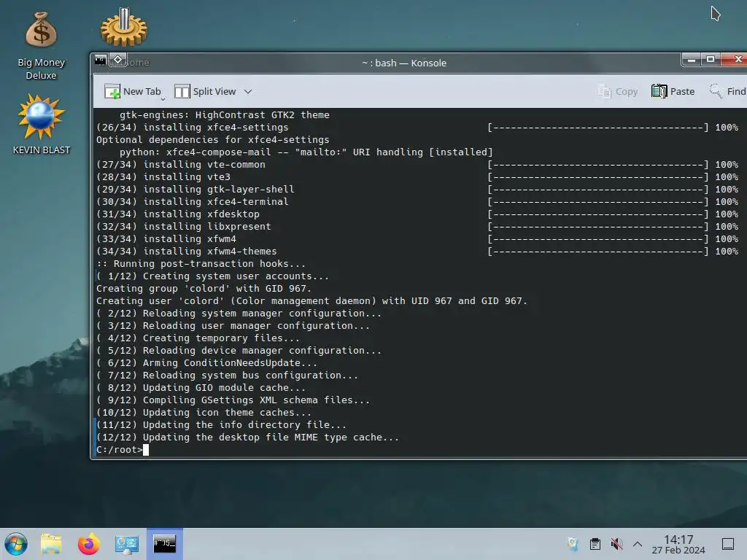Click '(12/12) Updating the desktop file MIME' line
The width and height of the screenshot is (747, 560).
click(x=247, y=437)
